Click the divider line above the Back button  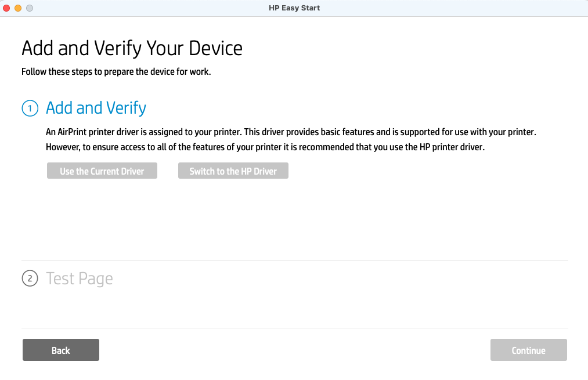click(294, 328)
